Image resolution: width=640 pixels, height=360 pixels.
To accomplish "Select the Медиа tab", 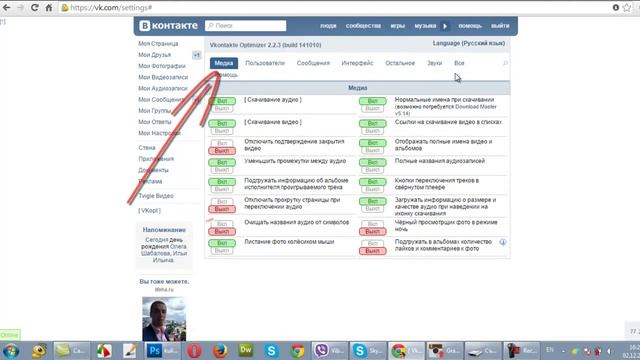I will (224, 63).
